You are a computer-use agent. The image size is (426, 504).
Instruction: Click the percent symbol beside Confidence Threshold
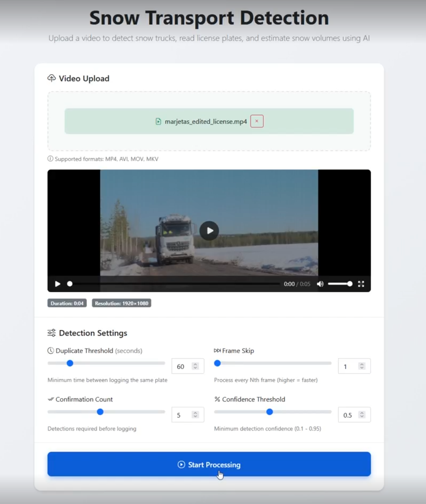pos(217,399)
